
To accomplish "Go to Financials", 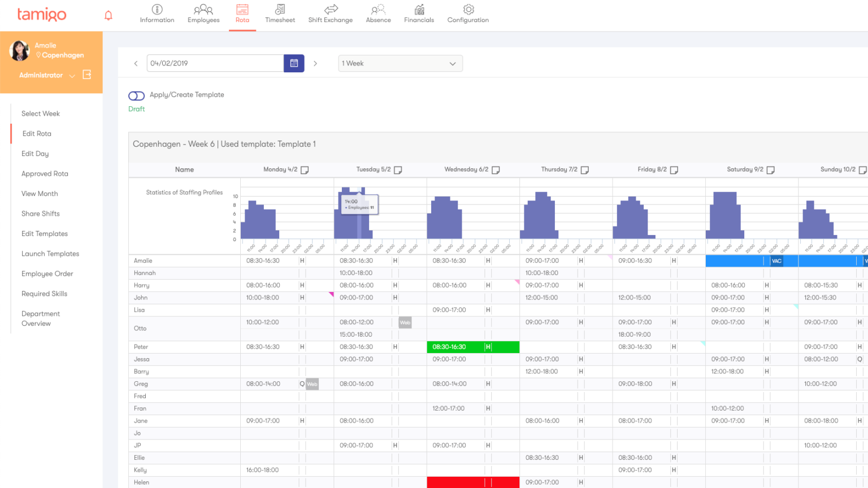I will pyautogui.click(x=419, y=14).
